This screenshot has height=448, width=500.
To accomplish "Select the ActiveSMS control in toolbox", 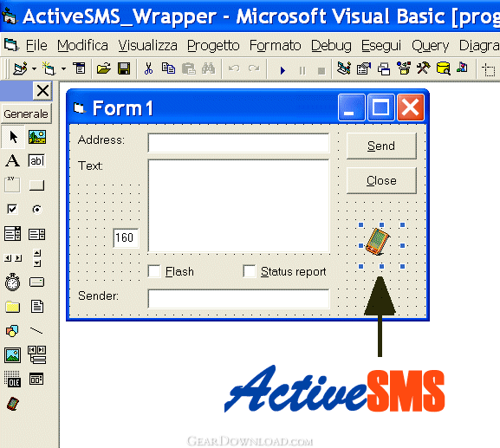I will (13, 404).
